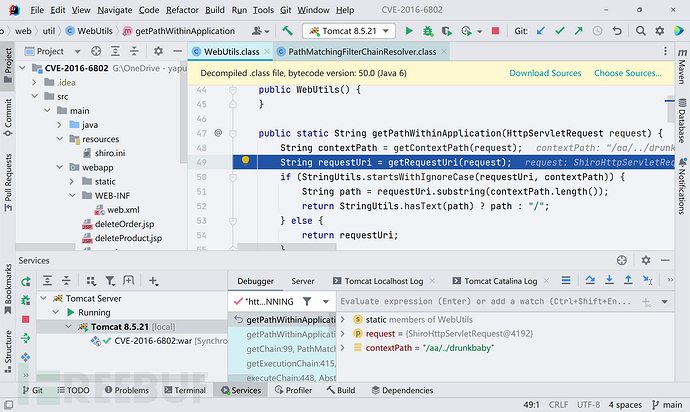Viewport: 690px width, 412px height.
Task: Push commits with Git green arrow
Action: 578,31
